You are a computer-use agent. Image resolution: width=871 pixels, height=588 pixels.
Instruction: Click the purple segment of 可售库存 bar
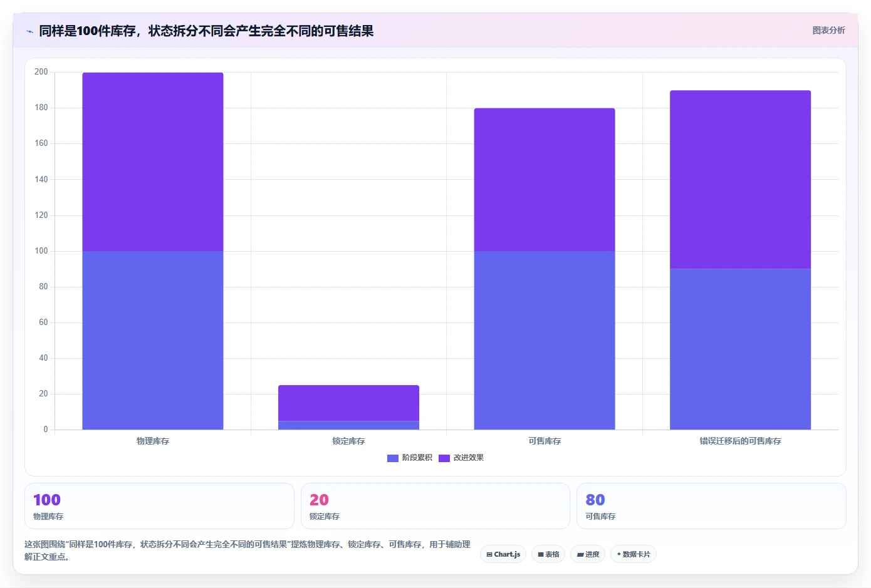(x=545, y=180)
